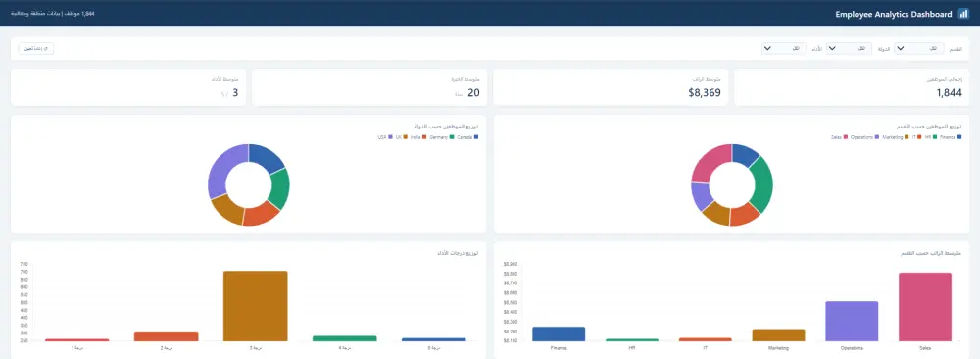Image resolution: width=980 pixels, height=359 pixels.
Task: Toggle the Sales legend item in department chart
Action: tap(839, 137)
